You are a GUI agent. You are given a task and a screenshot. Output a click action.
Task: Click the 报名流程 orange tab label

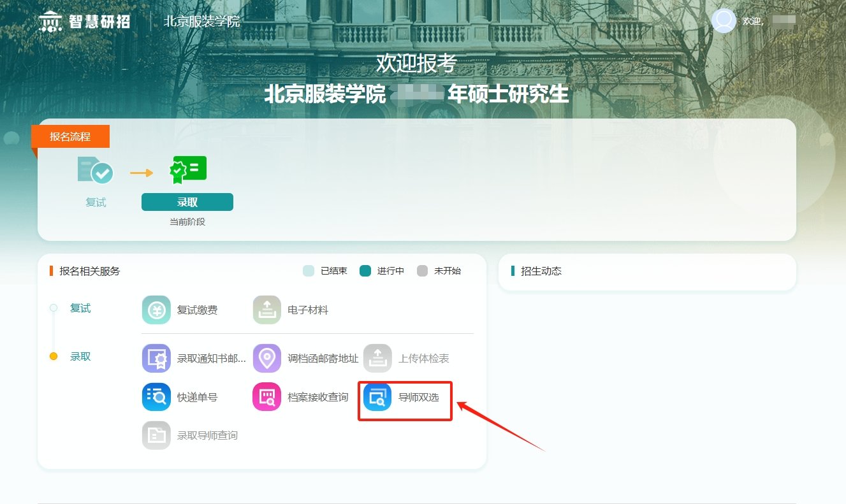[x=70, y=136]
